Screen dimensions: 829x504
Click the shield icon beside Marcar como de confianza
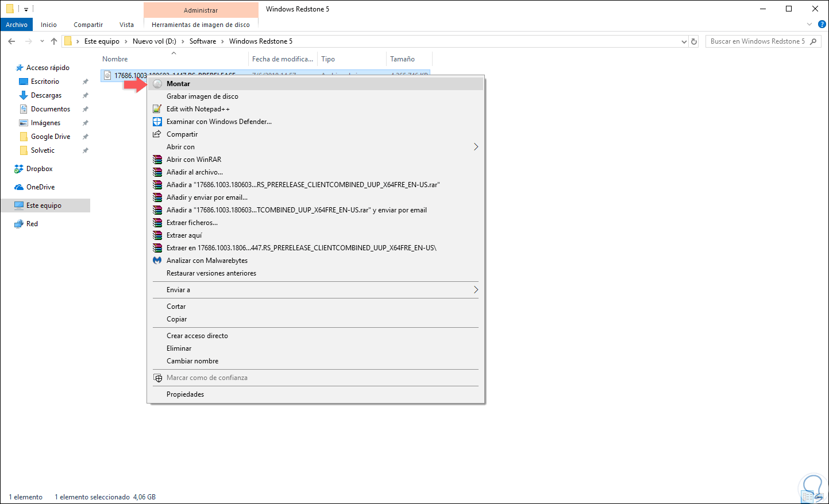point(157,378)
